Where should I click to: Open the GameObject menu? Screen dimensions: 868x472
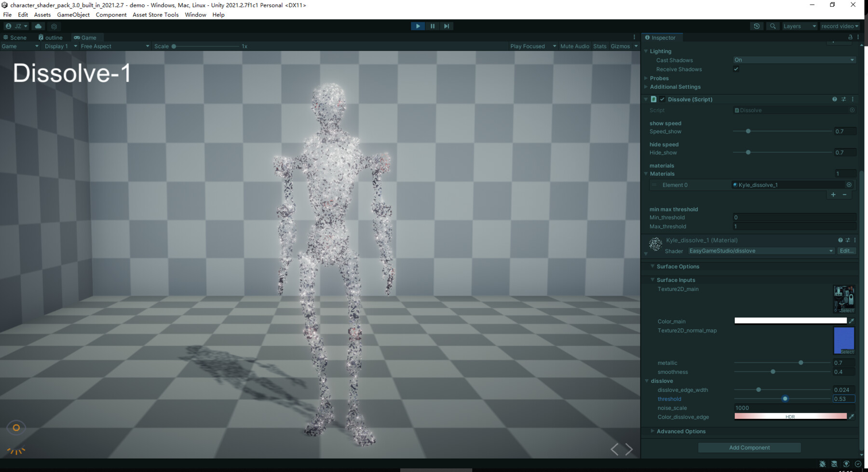[x=73, y=14]
